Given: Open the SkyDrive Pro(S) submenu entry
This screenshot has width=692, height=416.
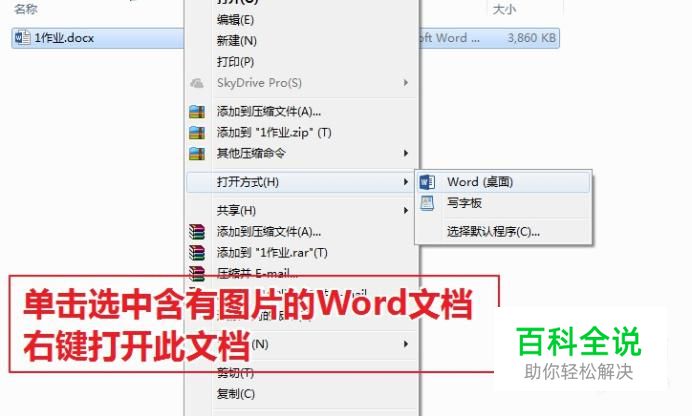Looking at the screenshot, I should [259, 83].
